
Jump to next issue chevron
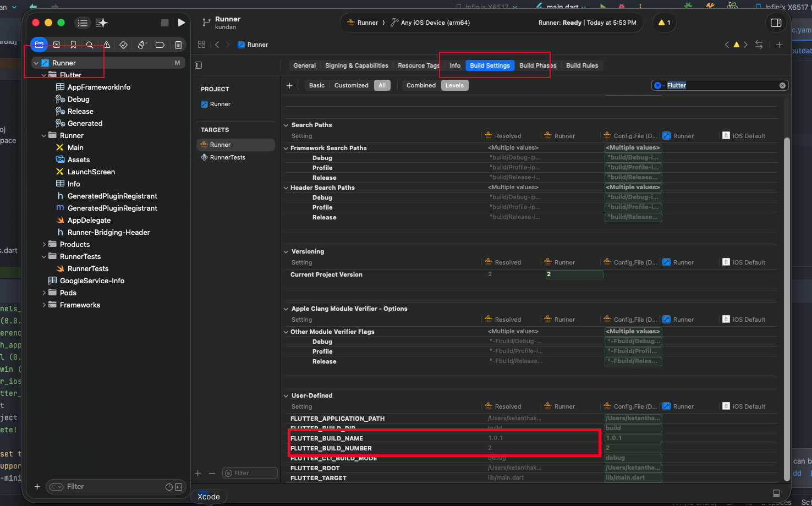pos(745,45)
